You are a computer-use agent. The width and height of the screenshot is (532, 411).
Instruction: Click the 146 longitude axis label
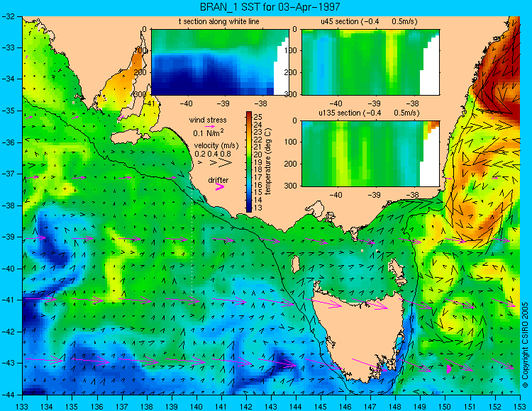pos(345,407)
